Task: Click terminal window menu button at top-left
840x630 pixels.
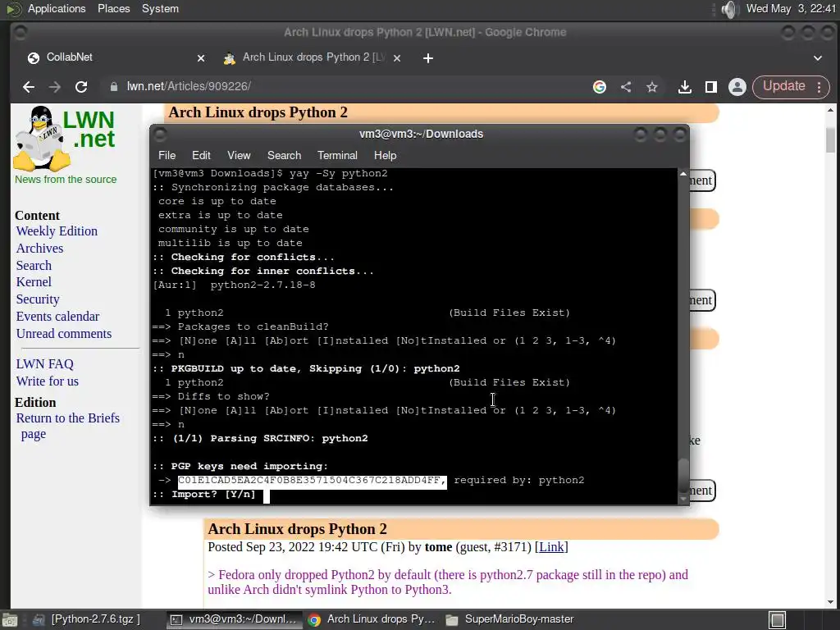Action: 160,134
